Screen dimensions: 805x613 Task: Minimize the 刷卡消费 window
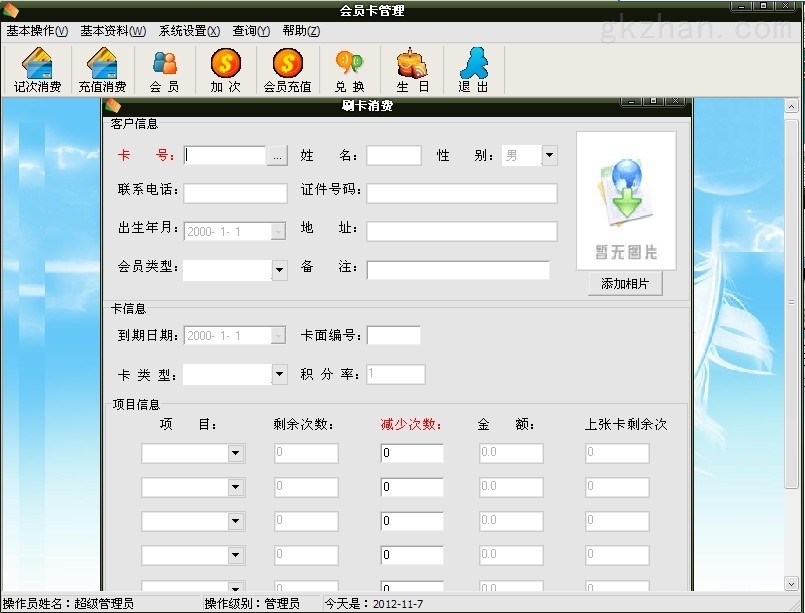(631, 102)
